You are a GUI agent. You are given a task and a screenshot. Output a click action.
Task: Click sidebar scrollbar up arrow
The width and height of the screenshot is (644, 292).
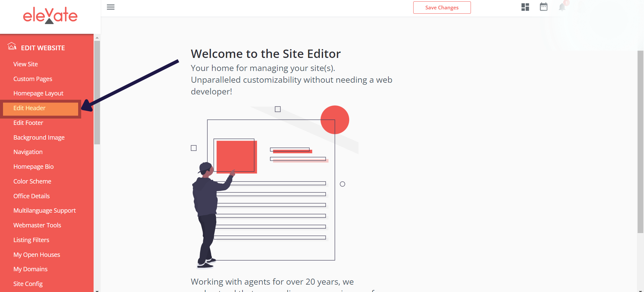[x=97, y=38]
